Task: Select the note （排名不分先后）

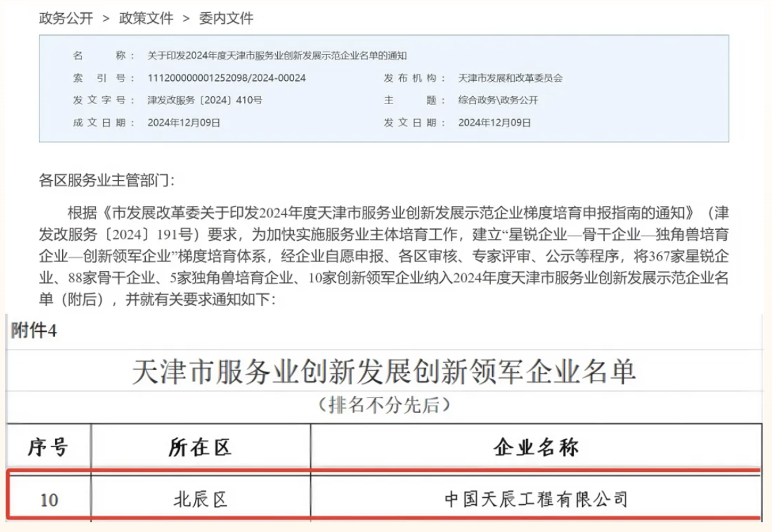Action: (x=384, y=405)
